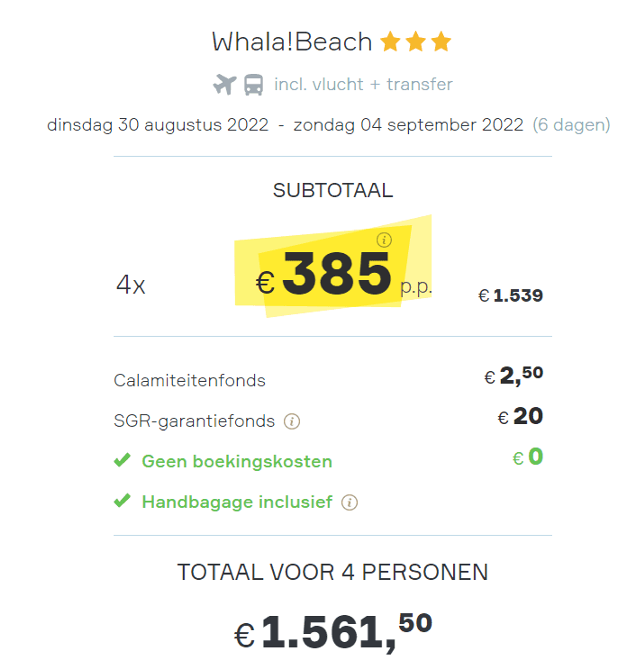Click the first gold star rating

(x=390, y=42)
